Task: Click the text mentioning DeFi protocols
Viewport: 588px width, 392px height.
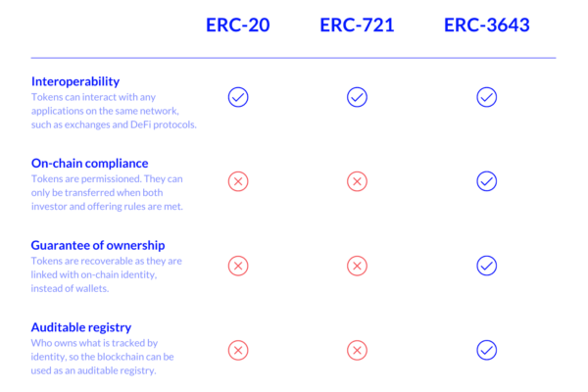Action: point(114,111)
